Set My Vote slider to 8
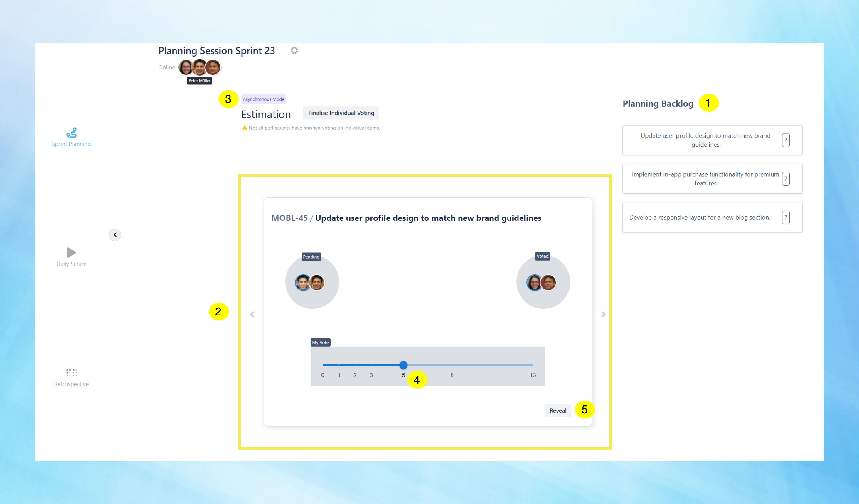 452,365
